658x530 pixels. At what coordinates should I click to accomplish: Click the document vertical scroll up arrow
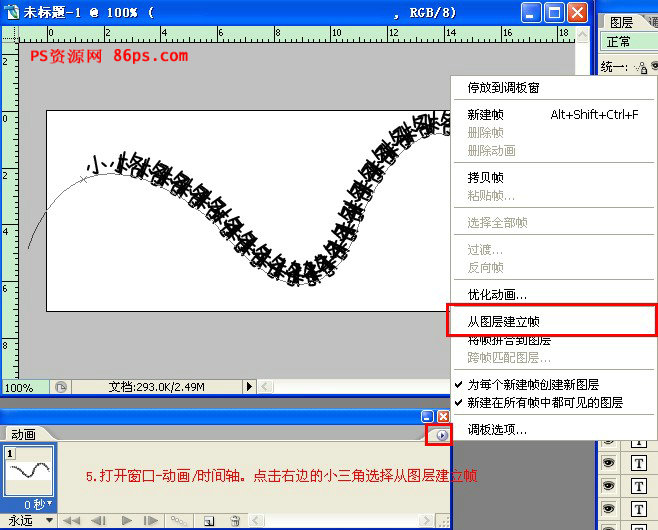tap(582, 34)
